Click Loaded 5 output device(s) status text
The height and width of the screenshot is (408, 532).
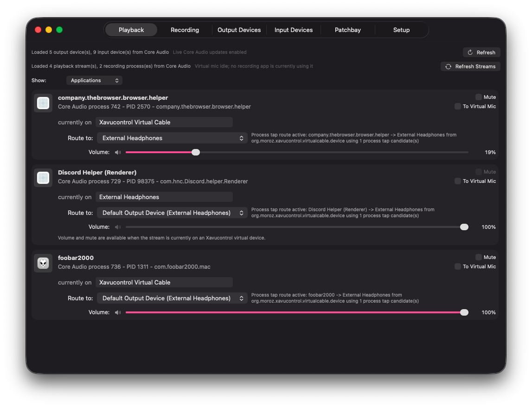pos(100,52)
